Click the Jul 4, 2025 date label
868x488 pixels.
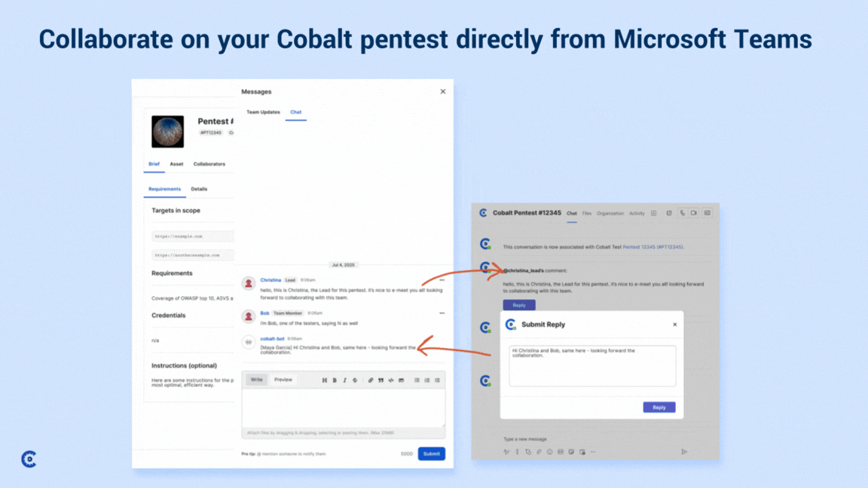(x=344, y=265)
